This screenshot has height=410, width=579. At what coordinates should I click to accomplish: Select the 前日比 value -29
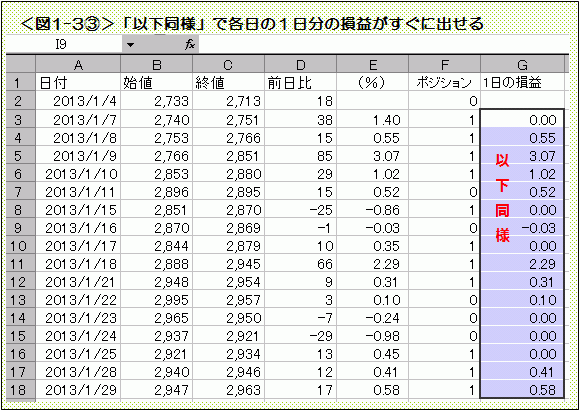pyautogui.click(x=300, y=336)
